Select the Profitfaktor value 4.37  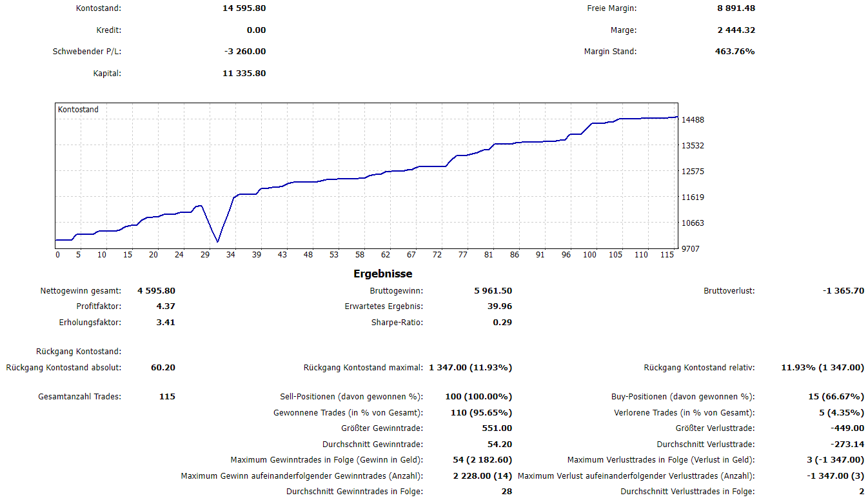click(165, 306)
